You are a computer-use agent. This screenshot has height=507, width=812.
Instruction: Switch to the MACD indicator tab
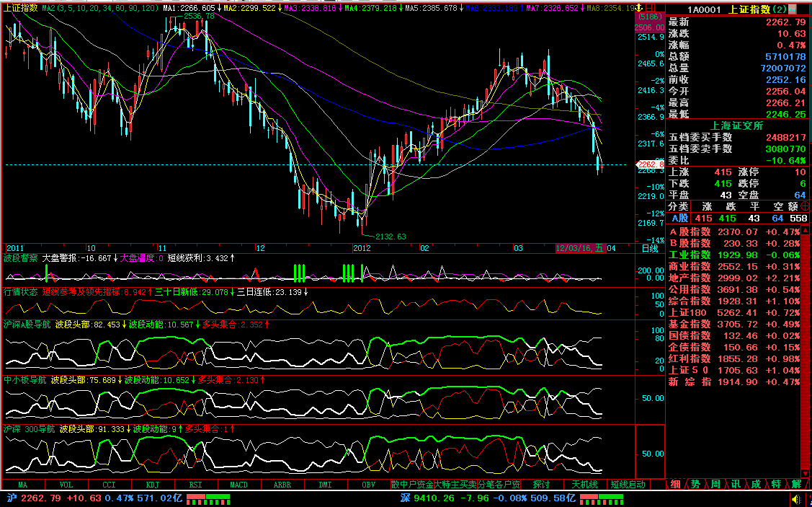coord(238,485)
